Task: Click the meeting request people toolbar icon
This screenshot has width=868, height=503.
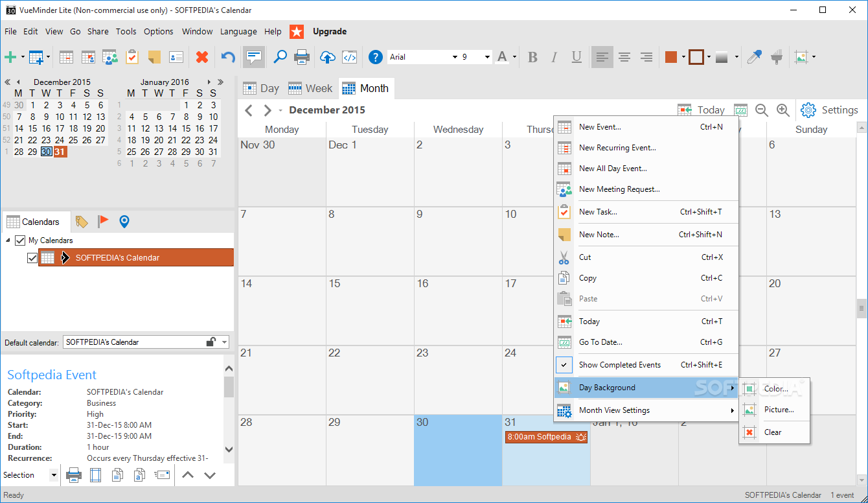Action: coord(110,57)
